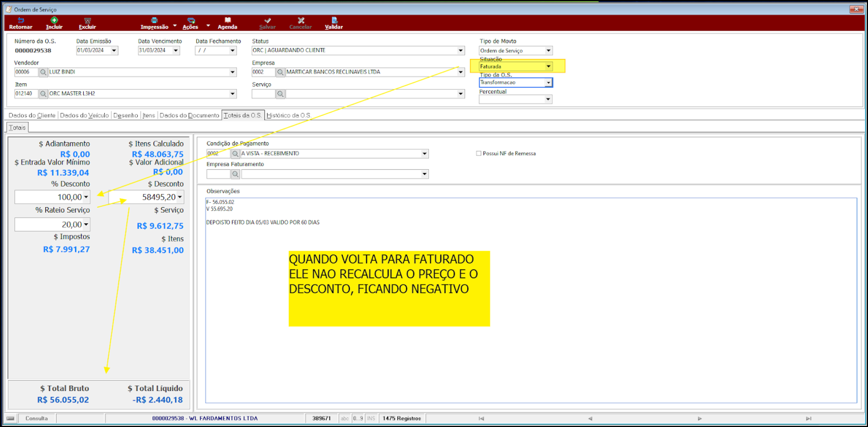Open the Situação Faturada dropdown
This screenshot has width=868, height=427.
tap(548, 67)
